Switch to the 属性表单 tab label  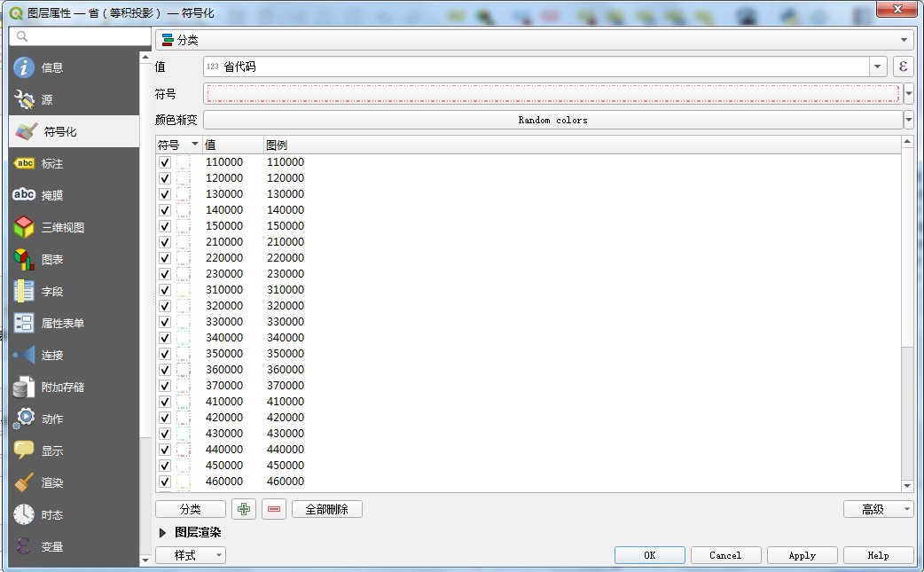point(62,324)
